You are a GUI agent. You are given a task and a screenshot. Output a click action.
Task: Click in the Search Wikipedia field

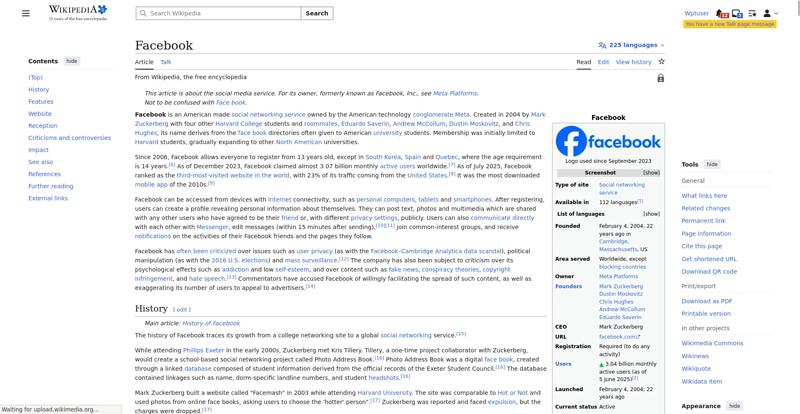click(x=222, y=13)
